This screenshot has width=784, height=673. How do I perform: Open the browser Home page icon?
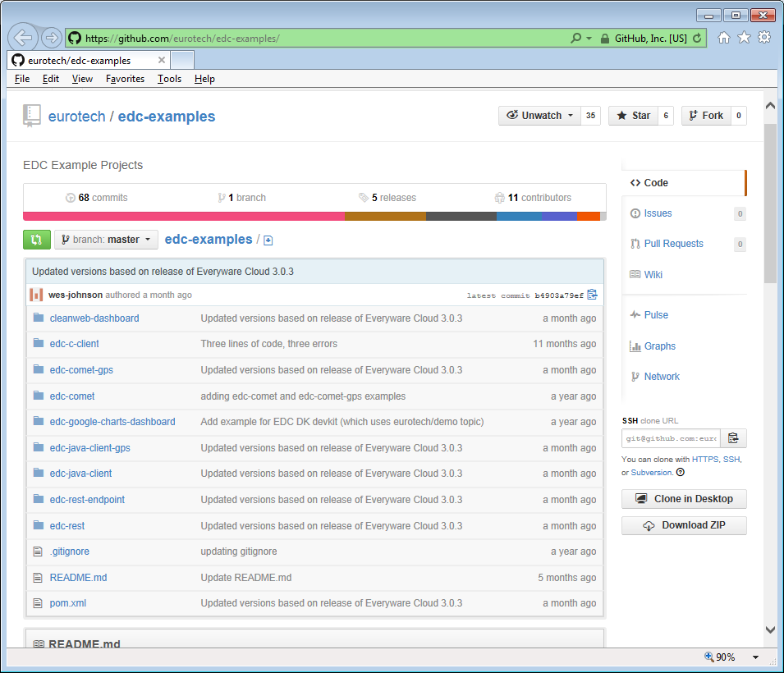tap(723, 38)
